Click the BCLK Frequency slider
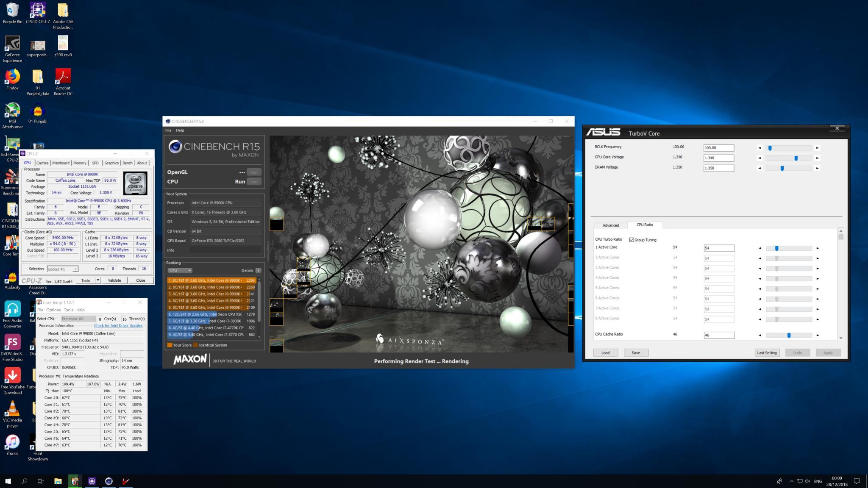 point(789,148)
